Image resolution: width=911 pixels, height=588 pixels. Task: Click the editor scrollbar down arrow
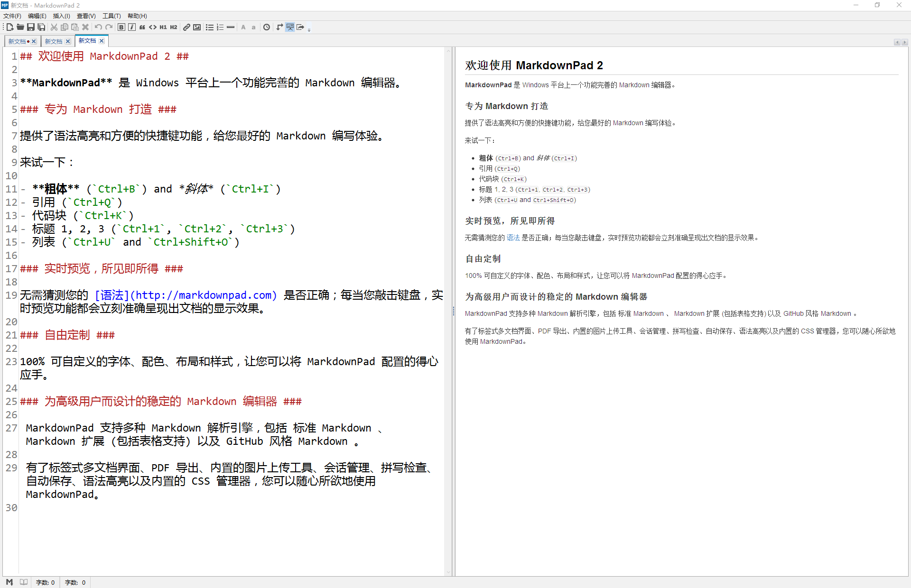click(x=448, y=572)
